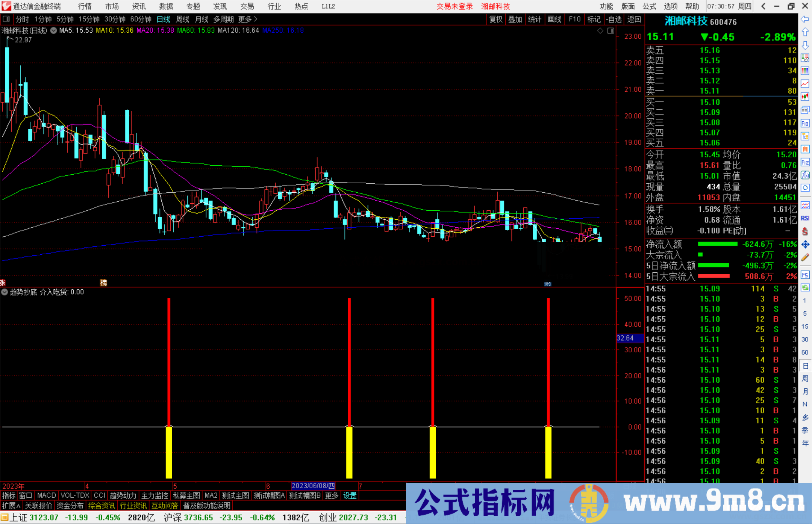812x524 pixels.
Task: Collapse the 趋势抄底 indicator via its circle toggle
Action: tap(5, 292)
